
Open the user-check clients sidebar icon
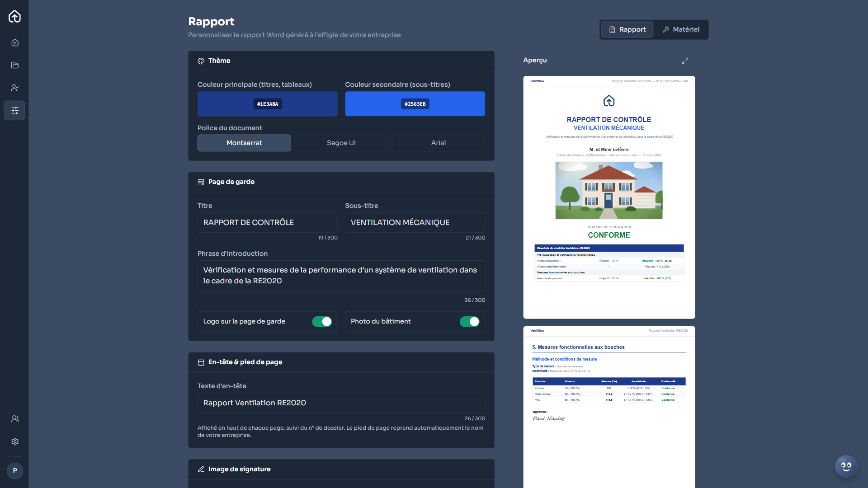click(15, 88)
